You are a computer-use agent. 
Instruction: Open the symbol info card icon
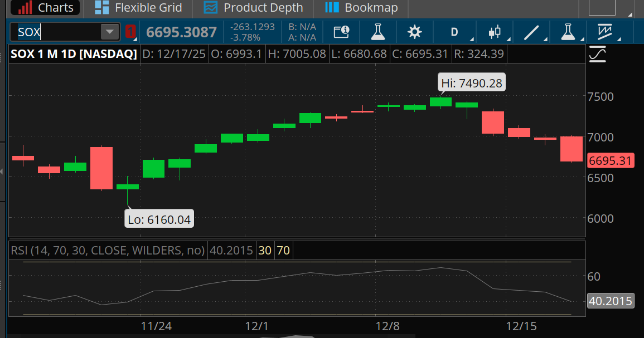coord(341,32)
